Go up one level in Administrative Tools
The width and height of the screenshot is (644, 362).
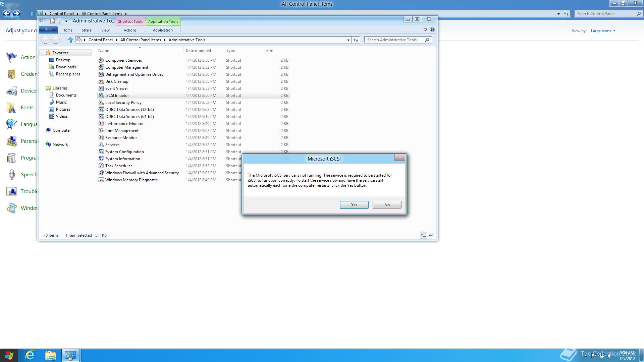point(70,40)
